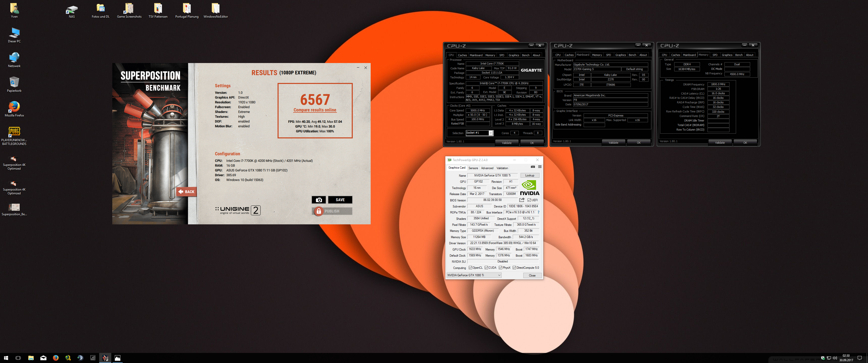The width and height of the screenshot is (868, 363).
Task: Click the Driver Version field in GPU-Z
Action: point(503,243)
